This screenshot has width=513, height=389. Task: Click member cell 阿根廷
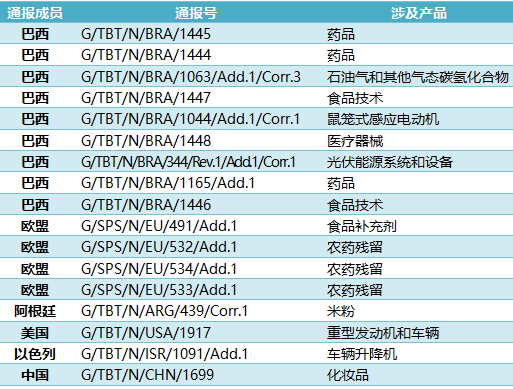pos(35,311)
